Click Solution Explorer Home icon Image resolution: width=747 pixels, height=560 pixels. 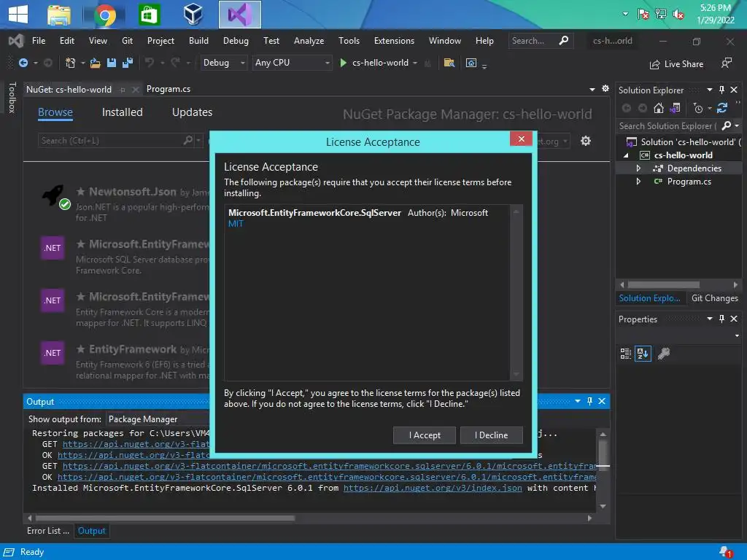point(659,108)
